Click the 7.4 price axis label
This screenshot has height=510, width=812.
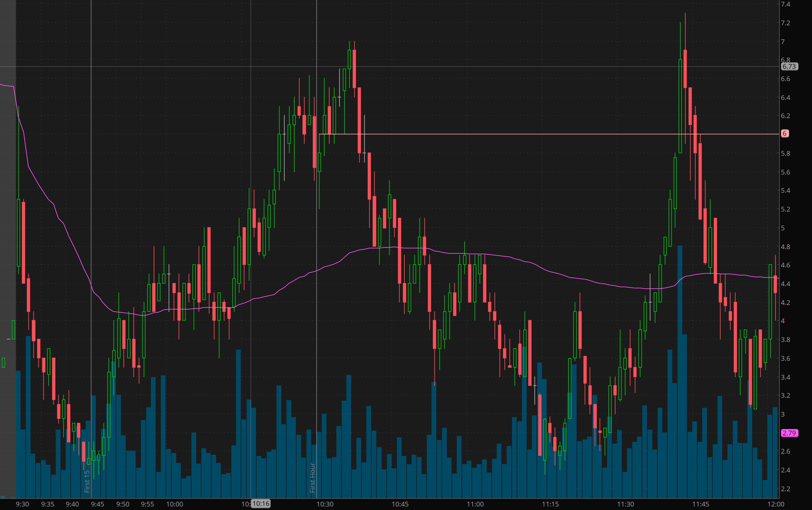[x=785, y=4]
